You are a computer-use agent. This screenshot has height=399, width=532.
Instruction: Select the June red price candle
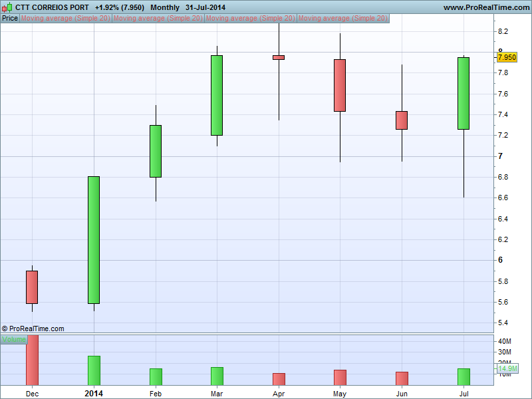pyautogui.click(x=402, y=120)
